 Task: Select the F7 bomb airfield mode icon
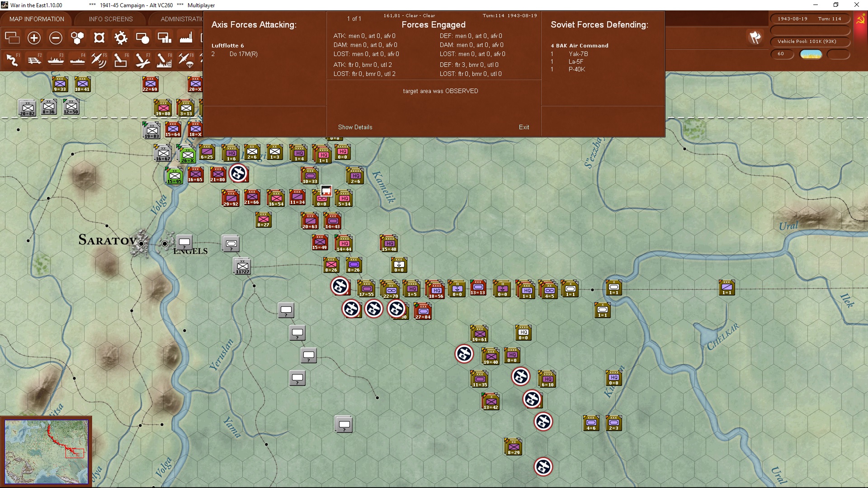(142, 60)
